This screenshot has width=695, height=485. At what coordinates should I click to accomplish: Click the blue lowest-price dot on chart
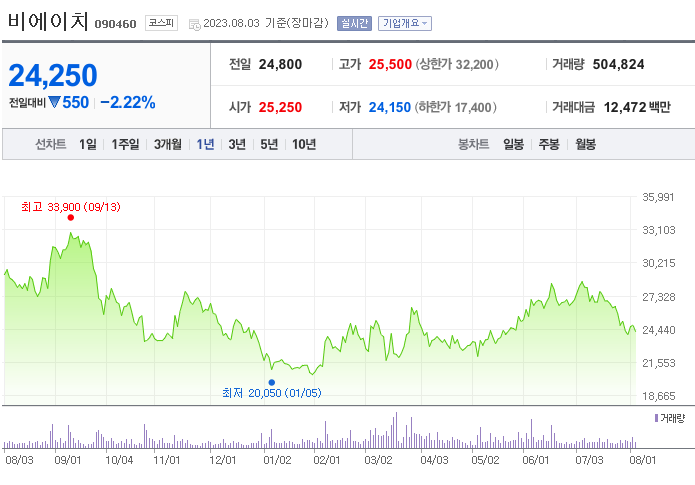pos(272,382)
